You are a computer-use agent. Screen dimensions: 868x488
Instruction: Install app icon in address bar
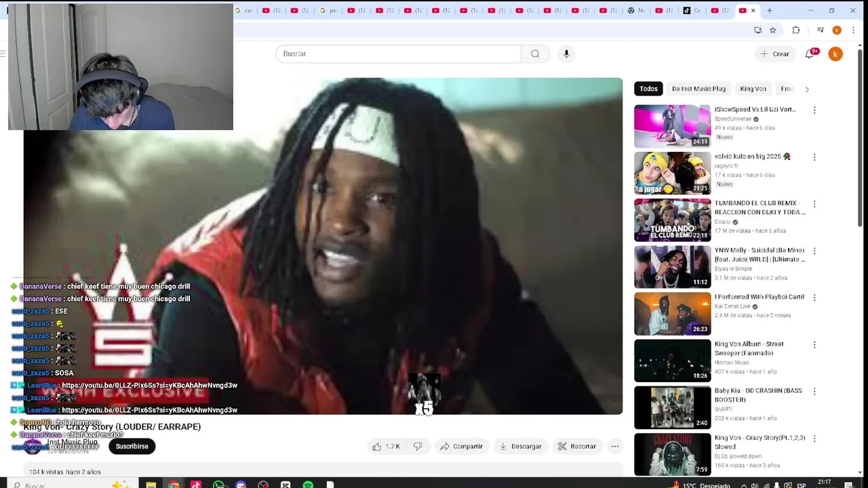757,30
